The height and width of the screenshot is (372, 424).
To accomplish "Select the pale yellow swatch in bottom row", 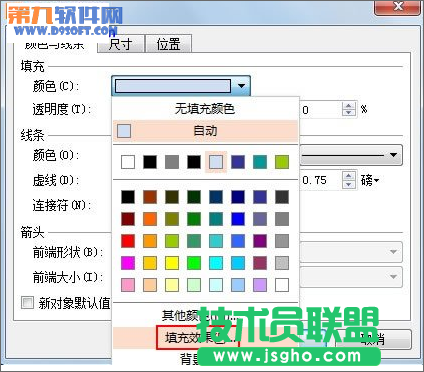I will click(x=172, y=285).
